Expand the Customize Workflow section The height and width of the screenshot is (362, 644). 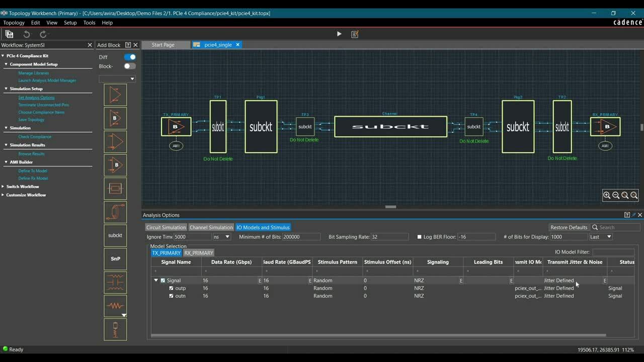pyautogui.click(x=3, y=195)
